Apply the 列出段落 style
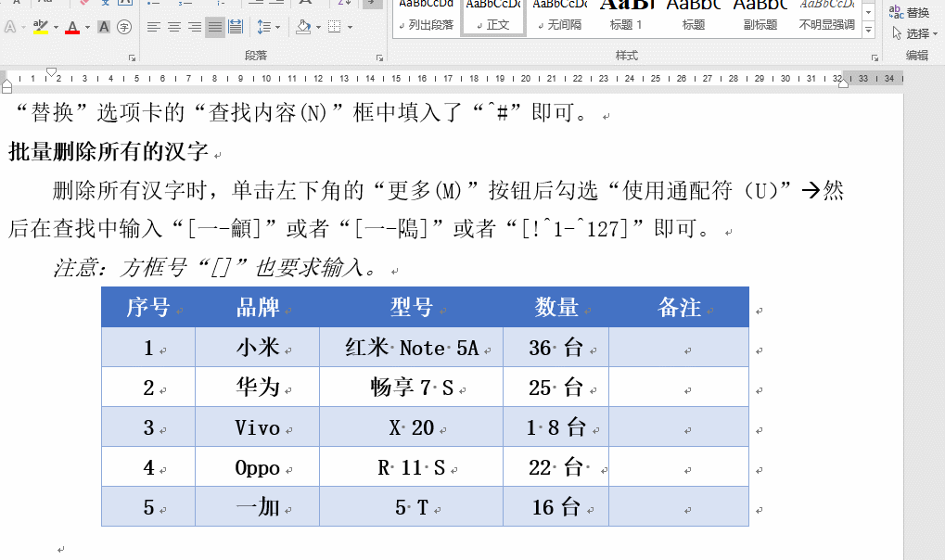 426,17
